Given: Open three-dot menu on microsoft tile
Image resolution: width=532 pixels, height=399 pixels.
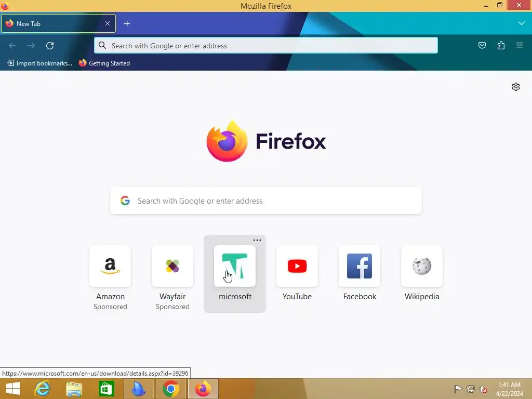Looking at the screenshot, I should (257, 240).
